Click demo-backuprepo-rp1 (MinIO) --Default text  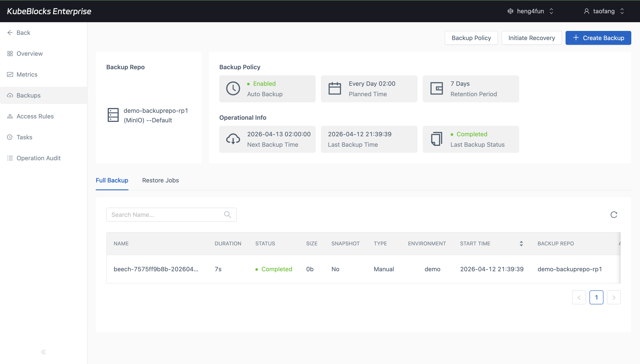point(156,115)
